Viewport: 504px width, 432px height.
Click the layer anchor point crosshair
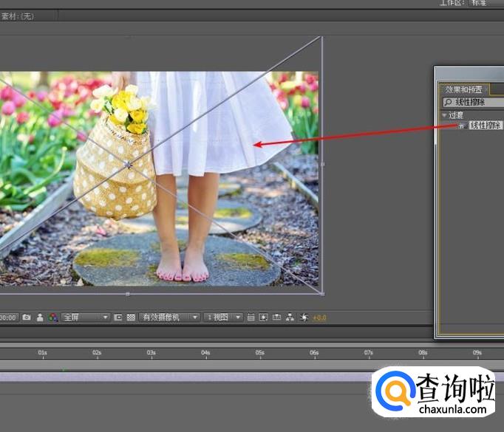pos(128,165)
